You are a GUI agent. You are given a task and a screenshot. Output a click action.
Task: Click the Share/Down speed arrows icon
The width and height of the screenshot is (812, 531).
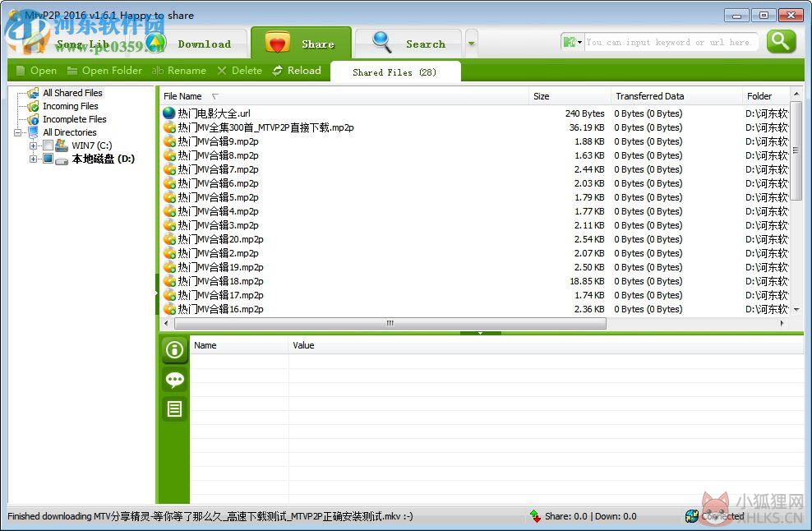tap(535, 516)
